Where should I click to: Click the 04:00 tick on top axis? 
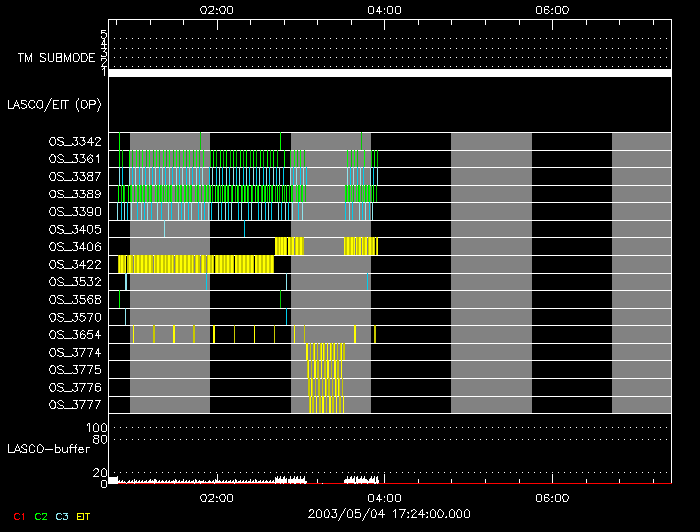385,10
